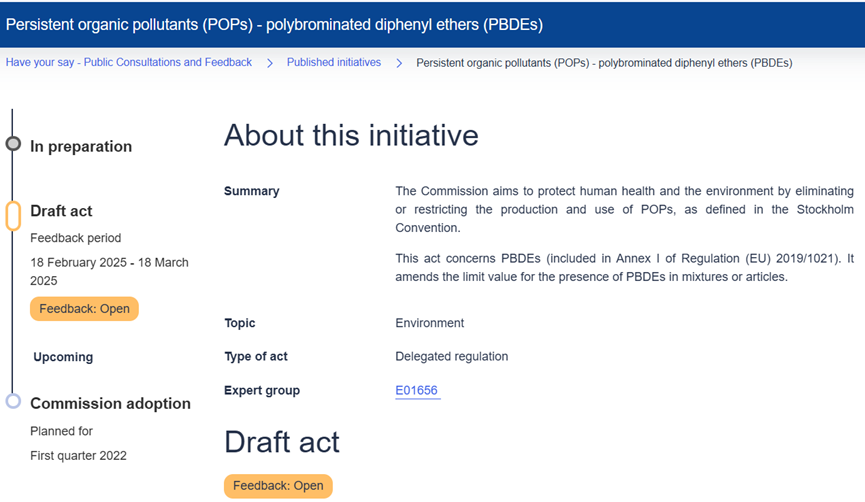The height and width of the screenshot is (502, 865).
Task: Click the chevron after Published initiatives breadcrumb
Action: click(399, 63)
